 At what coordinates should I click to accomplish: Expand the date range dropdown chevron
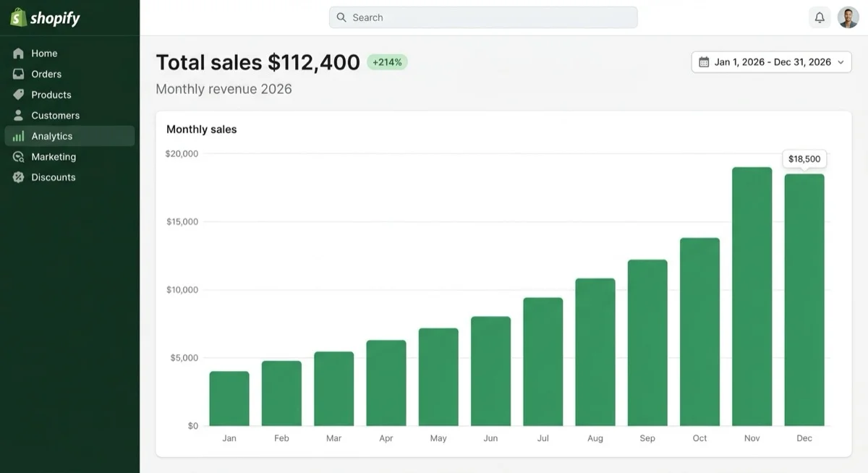coord(841,62)
